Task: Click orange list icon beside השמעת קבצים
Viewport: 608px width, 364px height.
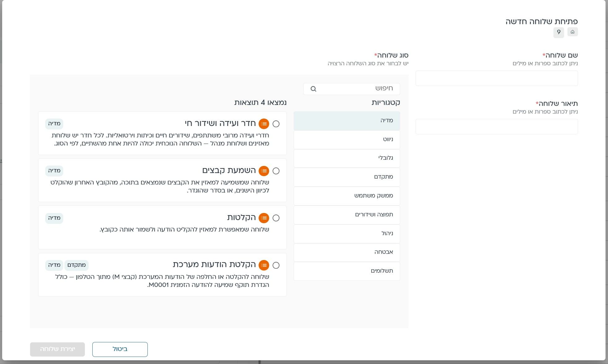Action: tap(264, 171)
